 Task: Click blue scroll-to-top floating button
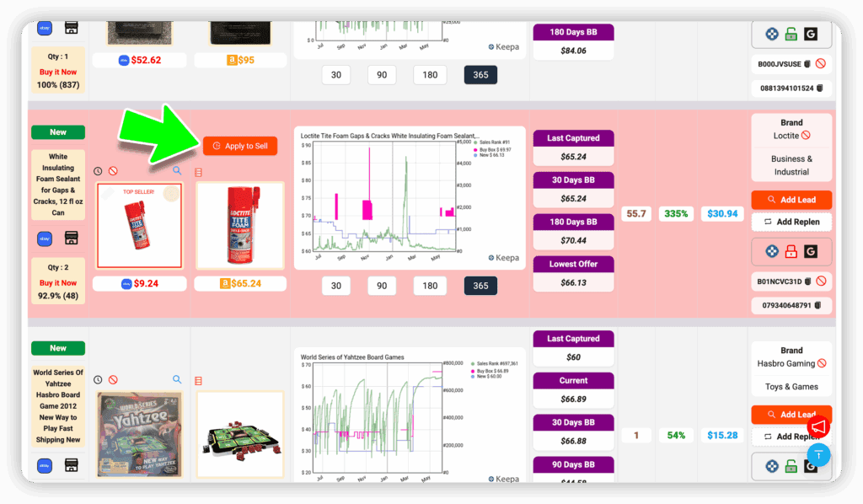[818, 455]
